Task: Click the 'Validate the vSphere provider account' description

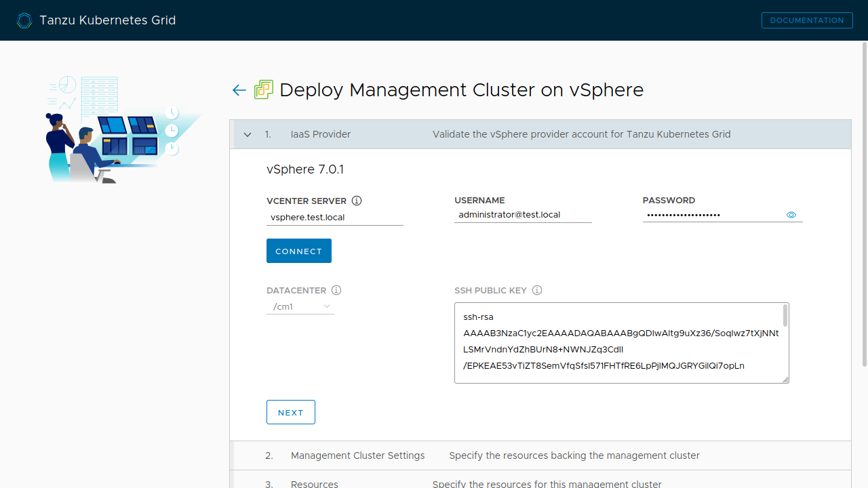Action: 582,134
